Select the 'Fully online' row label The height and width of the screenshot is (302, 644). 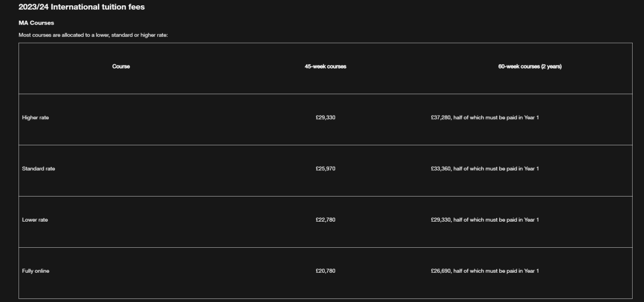coord(36,271)
